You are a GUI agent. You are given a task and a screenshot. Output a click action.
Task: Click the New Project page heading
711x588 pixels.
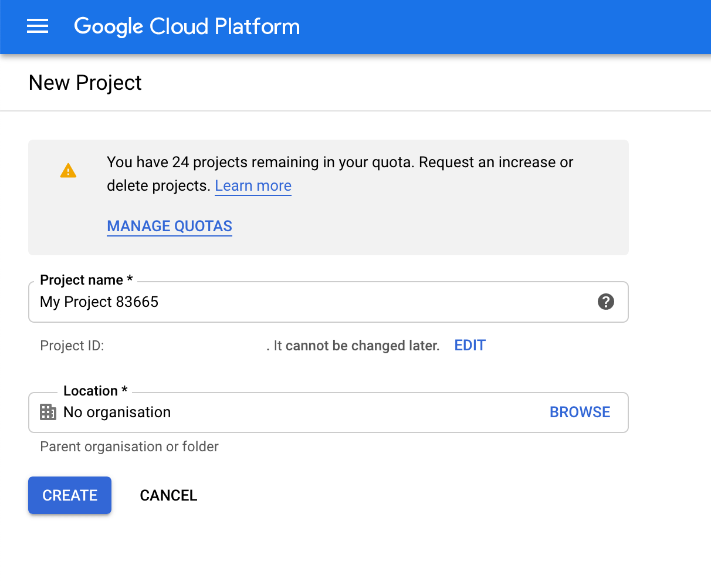pos(84,82)
